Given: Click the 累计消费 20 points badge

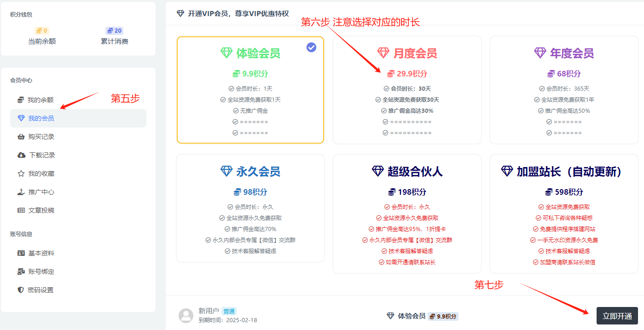Looking at the screenshot, I should [114, 31].
